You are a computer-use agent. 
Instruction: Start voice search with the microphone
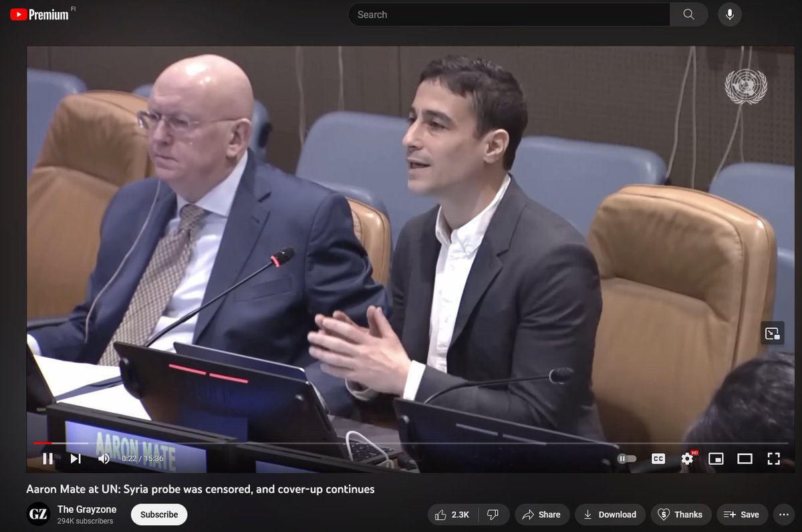coord(730,15)
